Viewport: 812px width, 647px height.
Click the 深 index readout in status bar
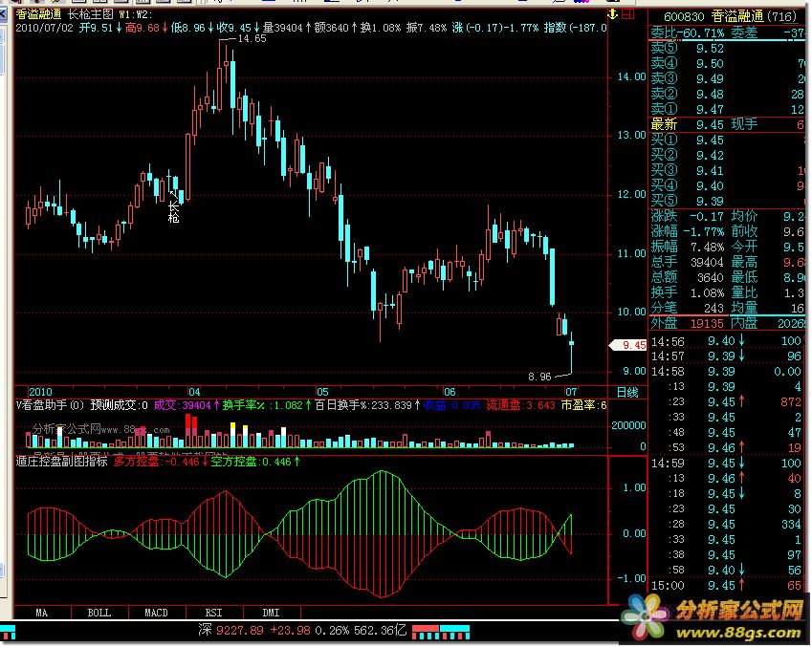(203, 632)
